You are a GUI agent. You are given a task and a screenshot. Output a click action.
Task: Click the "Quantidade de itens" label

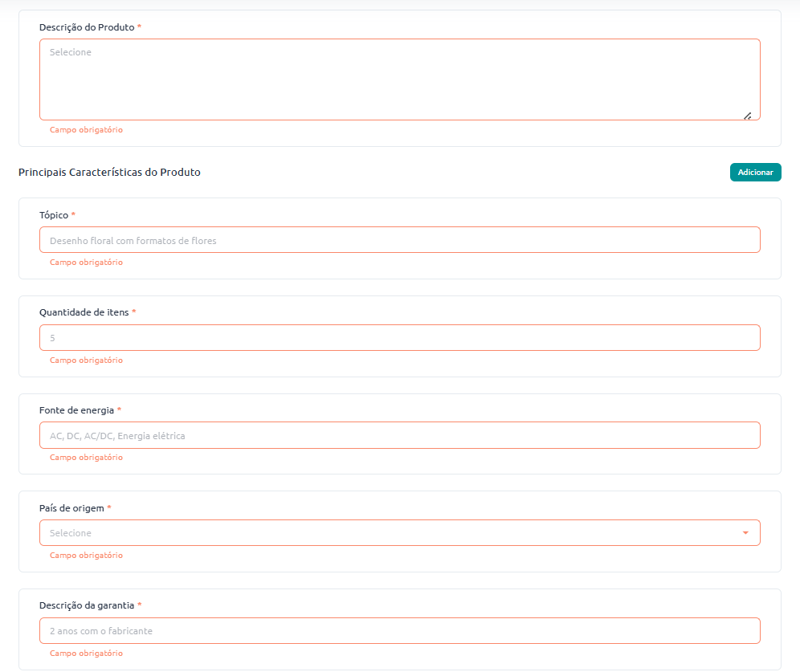(84, 312)
